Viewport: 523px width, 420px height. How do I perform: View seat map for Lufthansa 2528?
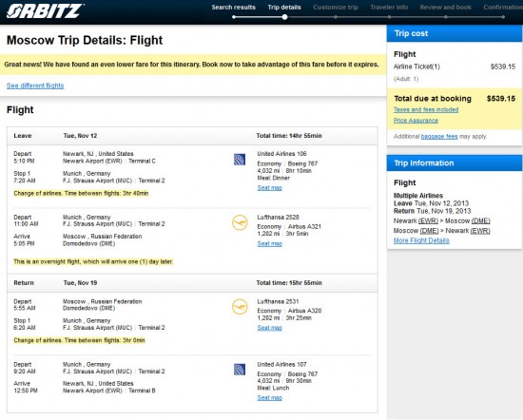click(269, 244)
